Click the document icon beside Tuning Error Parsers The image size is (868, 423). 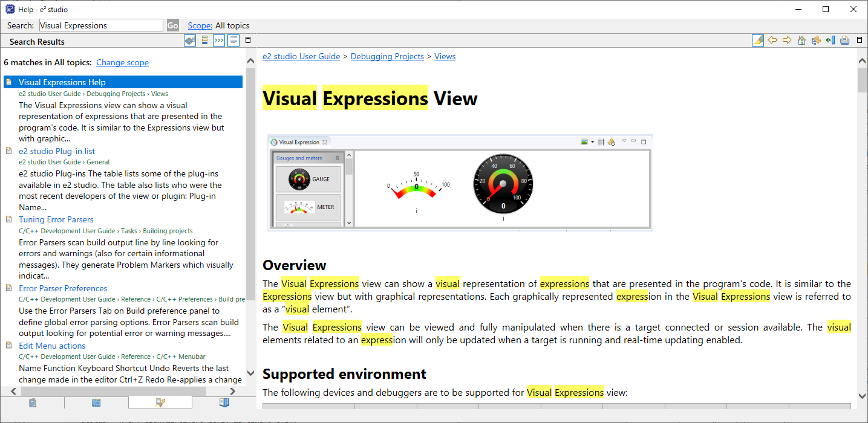(9, 219)
